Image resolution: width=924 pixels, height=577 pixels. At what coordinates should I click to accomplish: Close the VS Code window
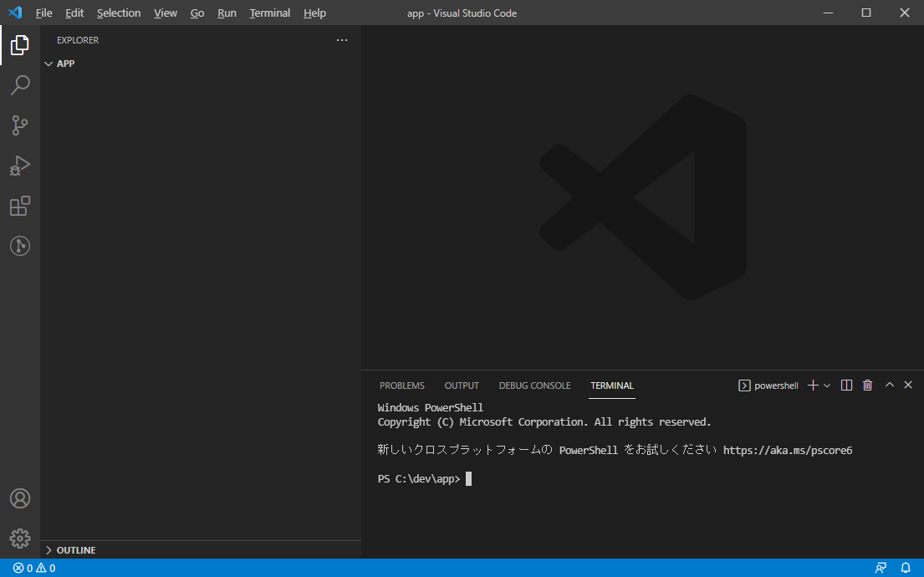coord(905,13)
